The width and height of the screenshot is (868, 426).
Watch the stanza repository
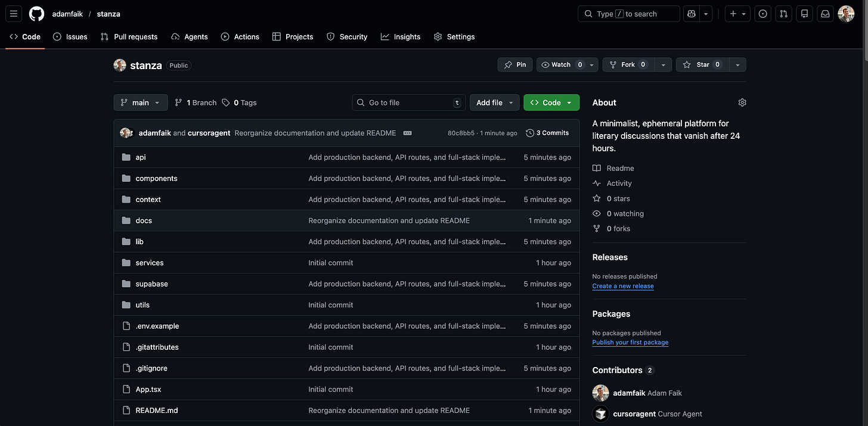click(561, 64)
